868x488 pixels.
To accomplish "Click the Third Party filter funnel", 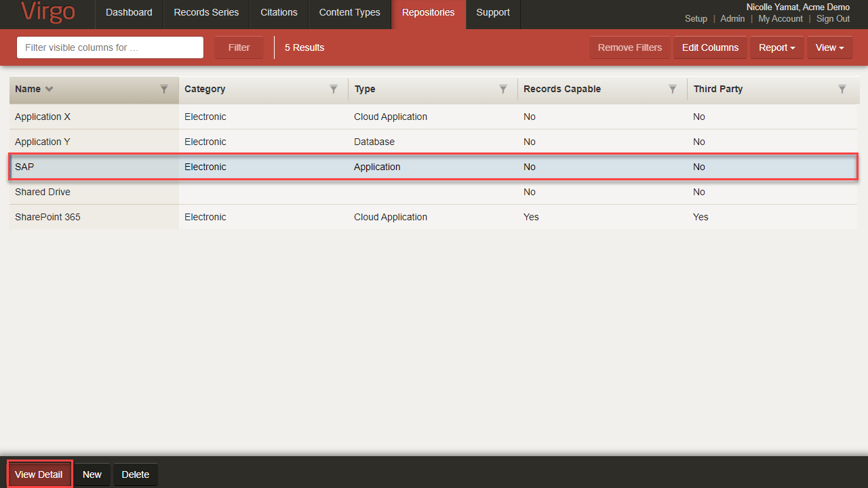I will pos(842,89).
